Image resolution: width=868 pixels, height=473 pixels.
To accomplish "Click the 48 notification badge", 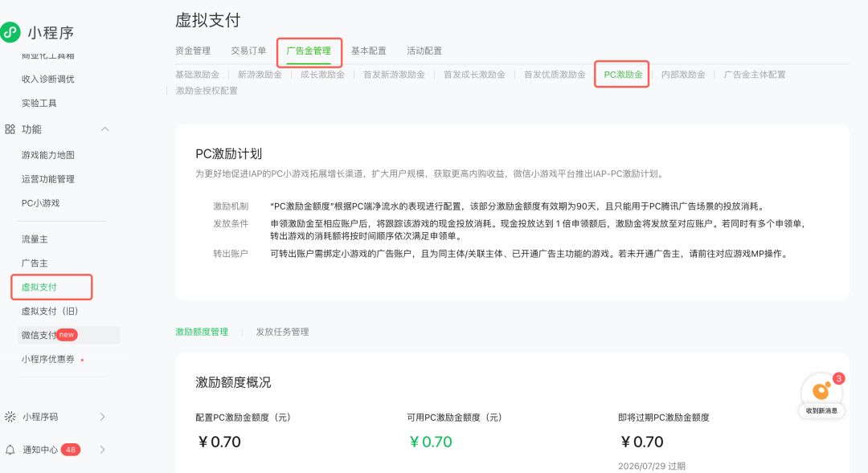I will (70, 450).
